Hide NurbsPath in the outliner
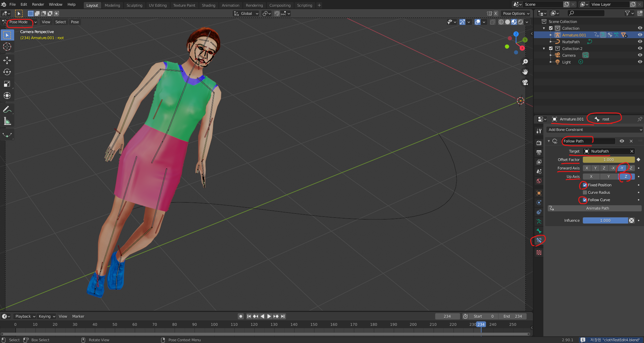 [640, 42]
